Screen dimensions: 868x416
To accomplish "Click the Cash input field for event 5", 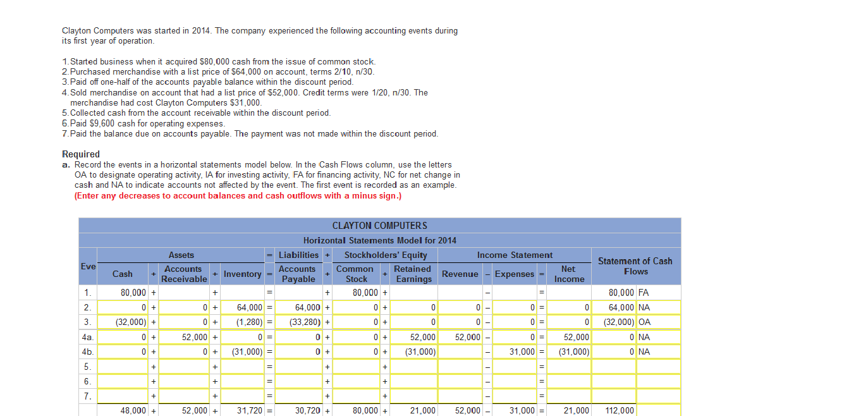I will [x=123, y=367].
